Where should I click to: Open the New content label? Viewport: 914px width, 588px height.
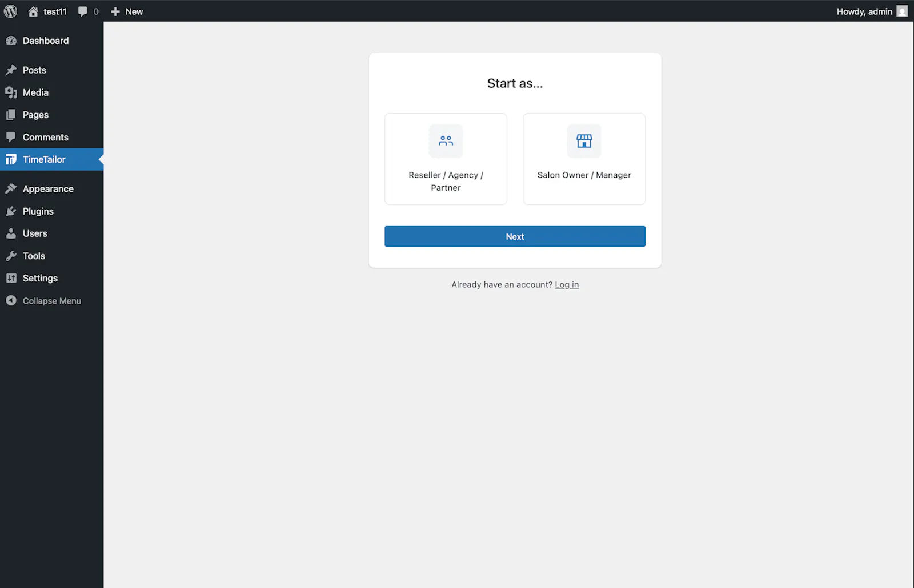point(134,11)
